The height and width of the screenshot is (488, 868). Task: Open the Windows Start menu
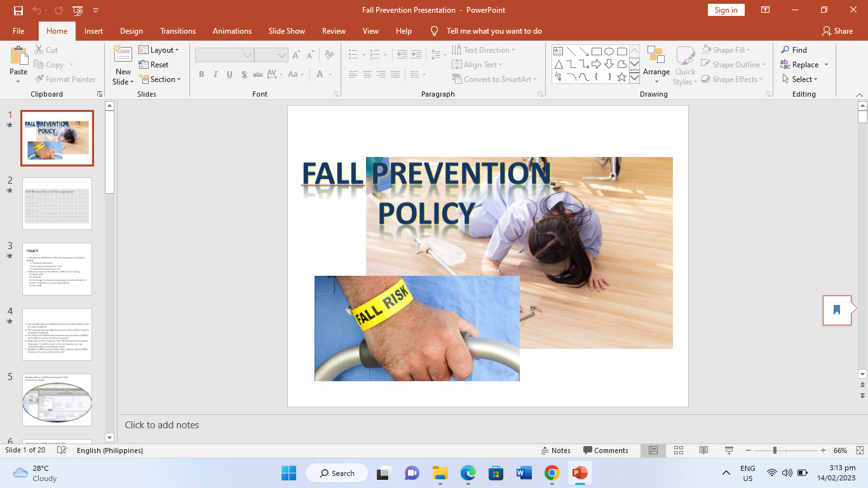(x=288, y=473)
